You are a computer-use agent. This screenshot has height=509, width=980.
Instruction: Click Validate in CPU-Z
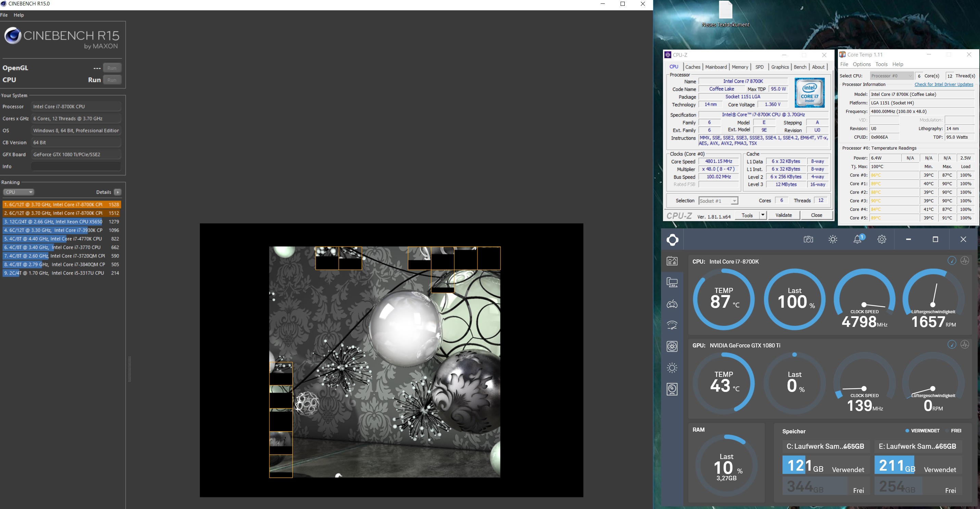[x=783, y=215]
